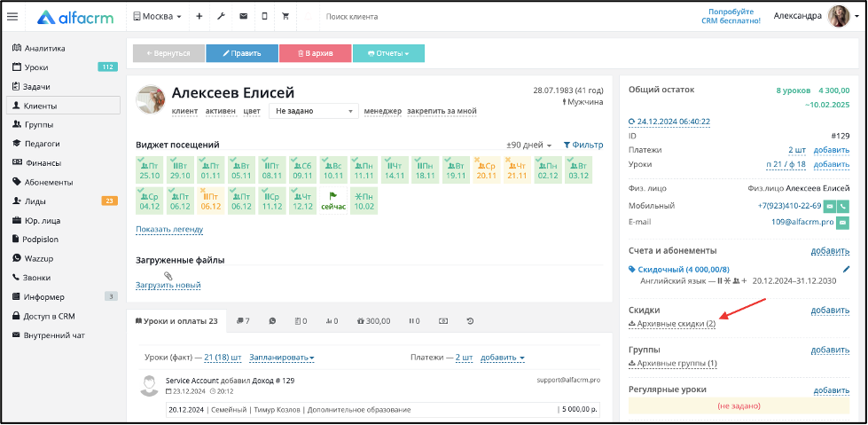Open the color dropdown showing Не задано
868x425 pixels.
point(314,111)
